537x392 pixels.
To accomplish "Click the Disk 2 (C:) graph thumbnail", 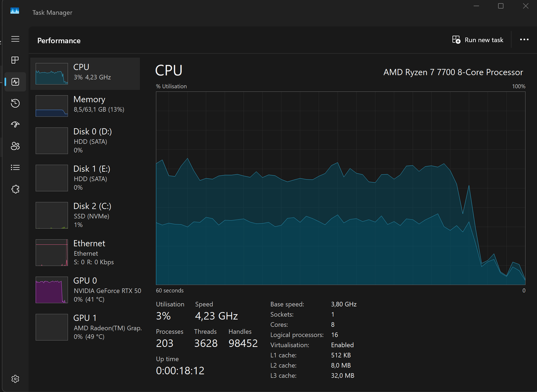I will click(51, 215).
